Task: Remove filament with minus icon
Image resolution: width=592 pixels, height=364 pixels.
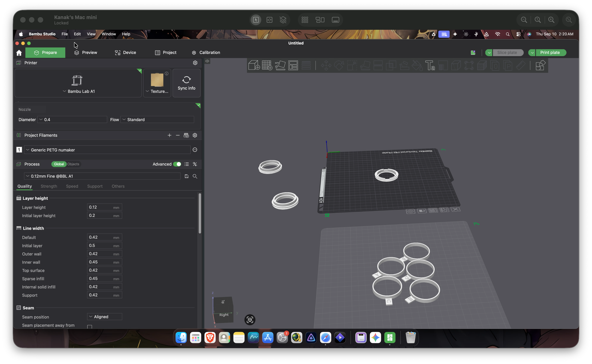Action: point(178,135)
